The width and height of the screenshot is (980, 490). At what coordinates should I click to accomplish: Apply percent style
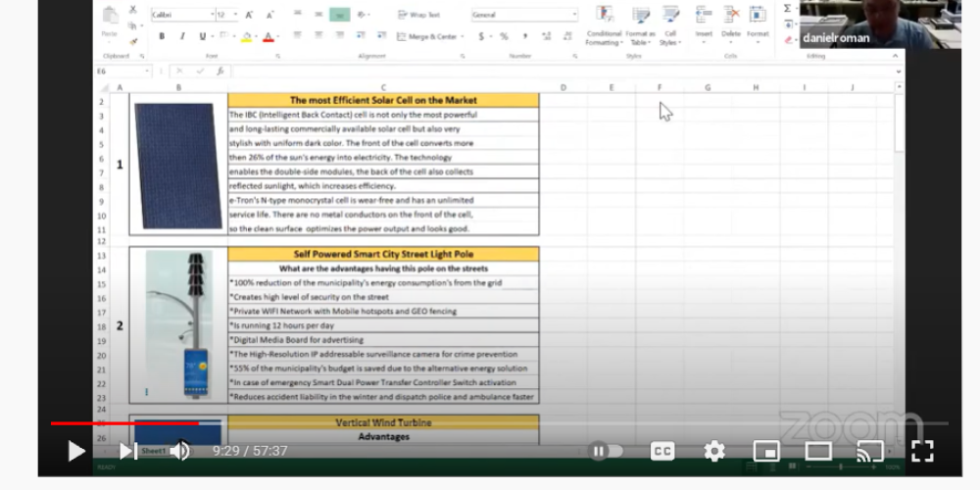click(504, 37)
